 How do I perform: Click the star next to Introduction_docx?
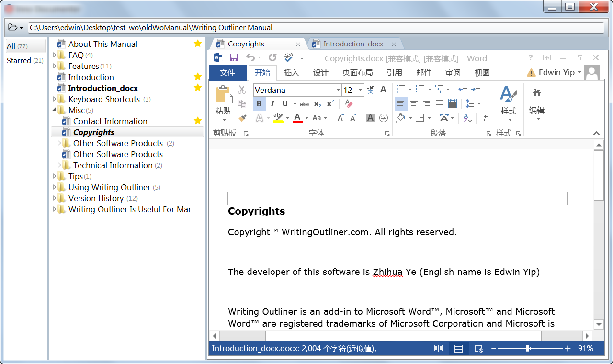click(198, 88)
